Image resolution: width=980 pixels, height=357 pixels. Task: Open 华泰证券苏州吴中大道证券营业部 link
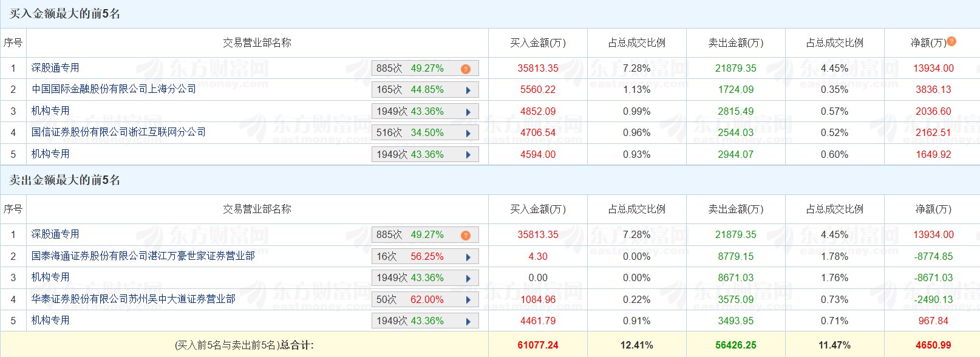tap(133, 299)
